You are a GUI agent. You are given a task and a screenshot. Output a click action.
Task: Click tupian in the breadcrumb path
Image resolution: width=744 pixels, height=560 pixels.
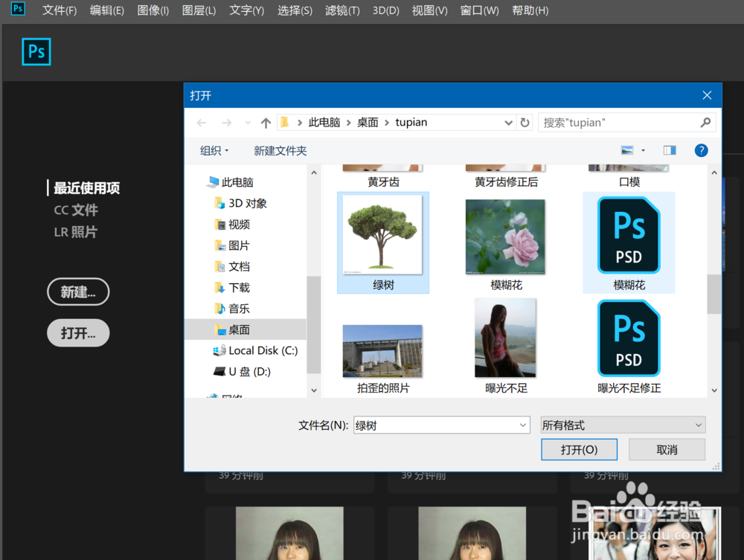(411, 122)
